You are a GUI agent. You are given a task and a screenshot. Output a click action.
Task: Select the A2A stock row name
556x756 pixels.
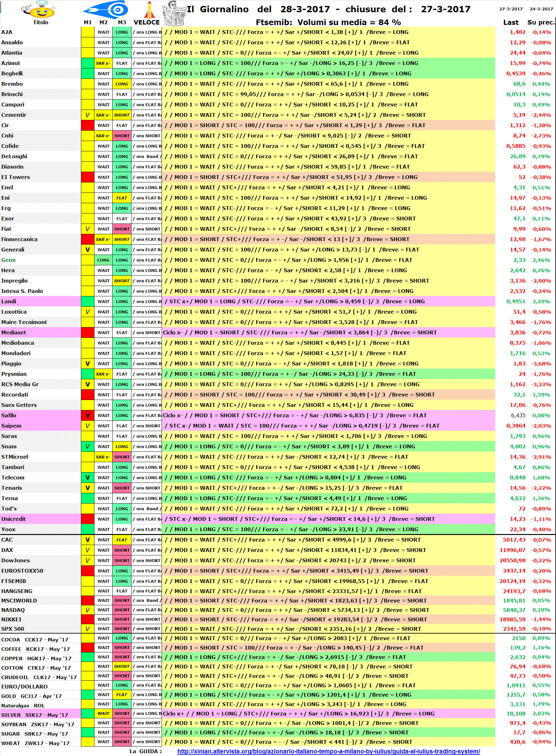point(7,32)
